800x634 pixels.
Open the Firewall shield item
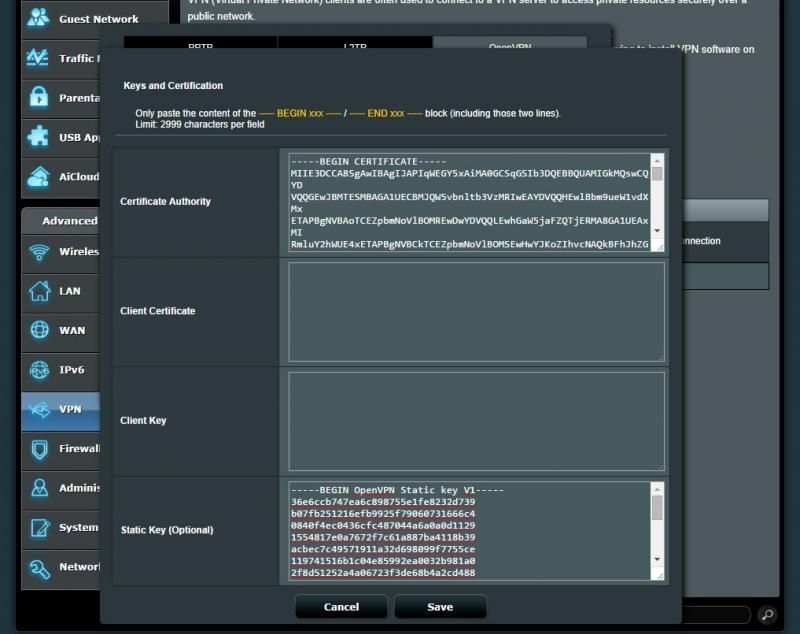point(40,448)
